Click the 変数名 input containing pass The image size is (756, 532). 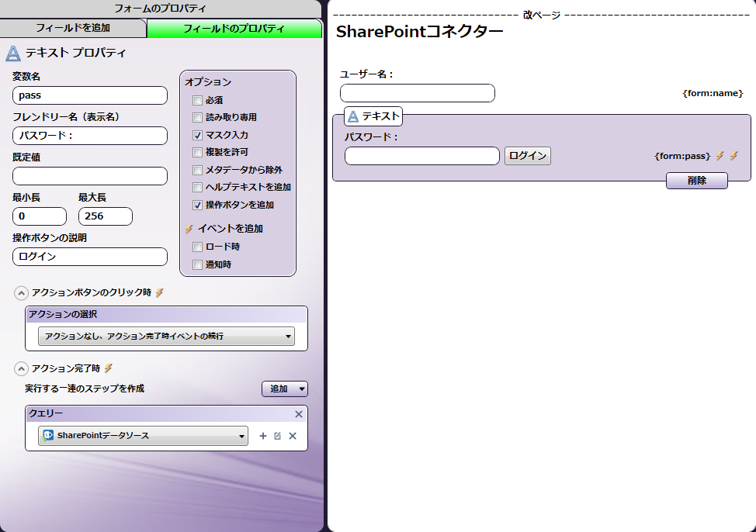90,95
